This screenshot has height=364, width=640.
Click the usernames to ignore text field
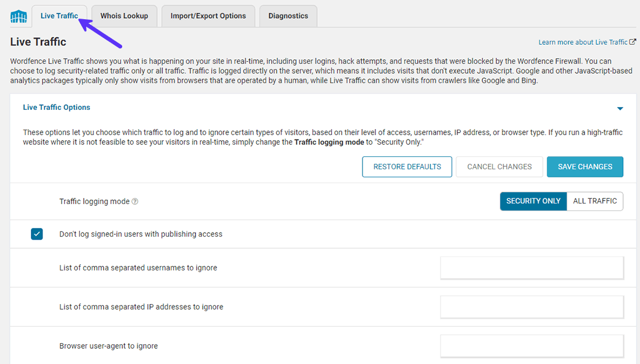pos(532,268)
